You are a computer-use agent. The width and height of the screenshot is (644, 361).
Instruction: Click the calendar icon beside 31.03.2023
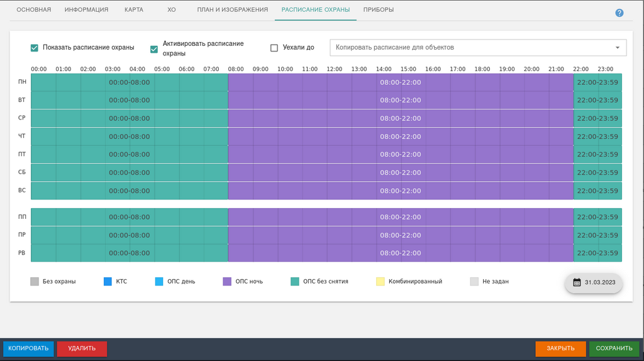tap(577, 282)
